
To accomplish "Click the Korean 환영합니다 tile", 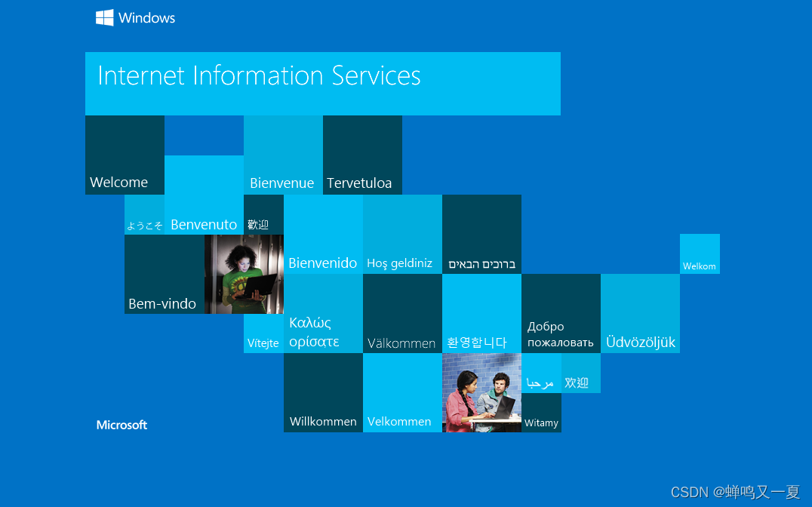I will tap(481, 313).
